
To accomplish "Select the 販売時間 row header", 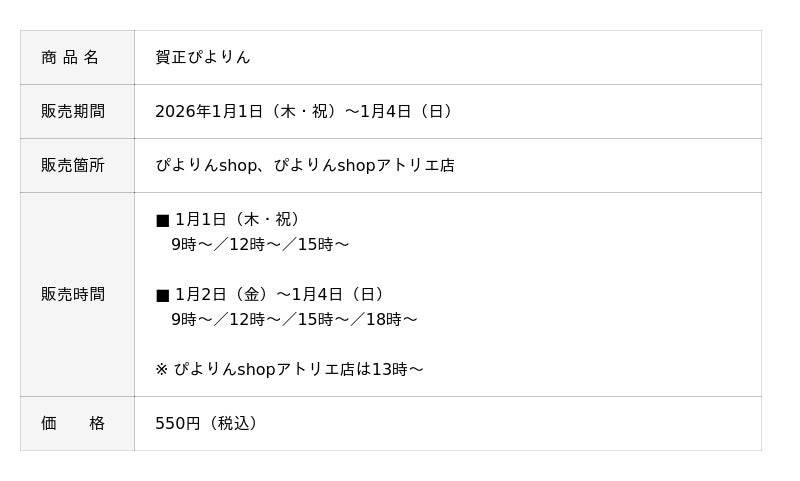I will click(x=72, y=294).
